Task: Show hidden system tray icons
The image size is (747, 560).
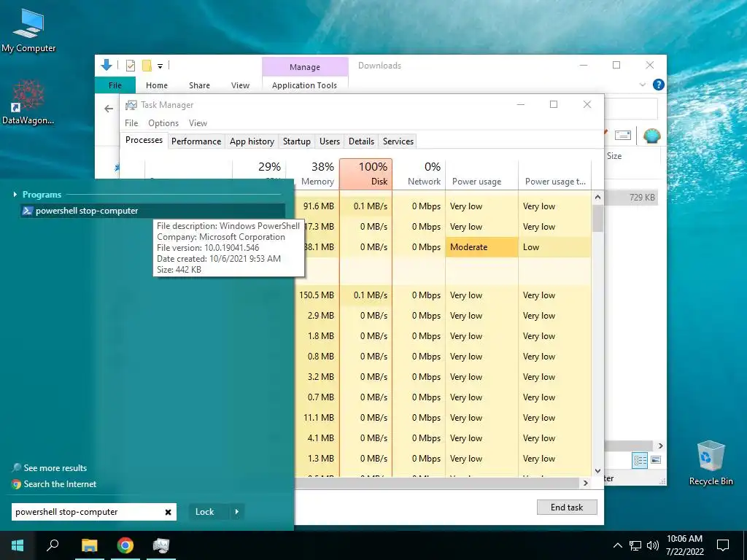Action: point(617,545)
